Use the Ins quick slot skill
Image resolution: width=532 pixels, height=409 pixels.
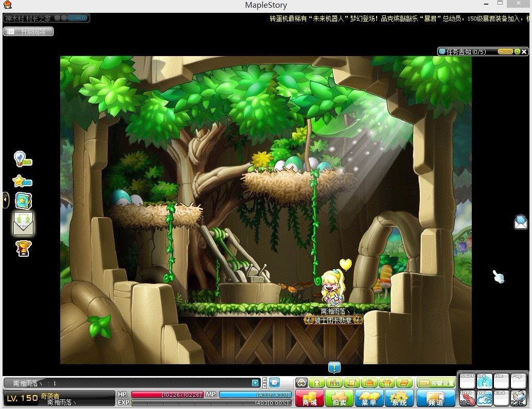tap(485, 381)
